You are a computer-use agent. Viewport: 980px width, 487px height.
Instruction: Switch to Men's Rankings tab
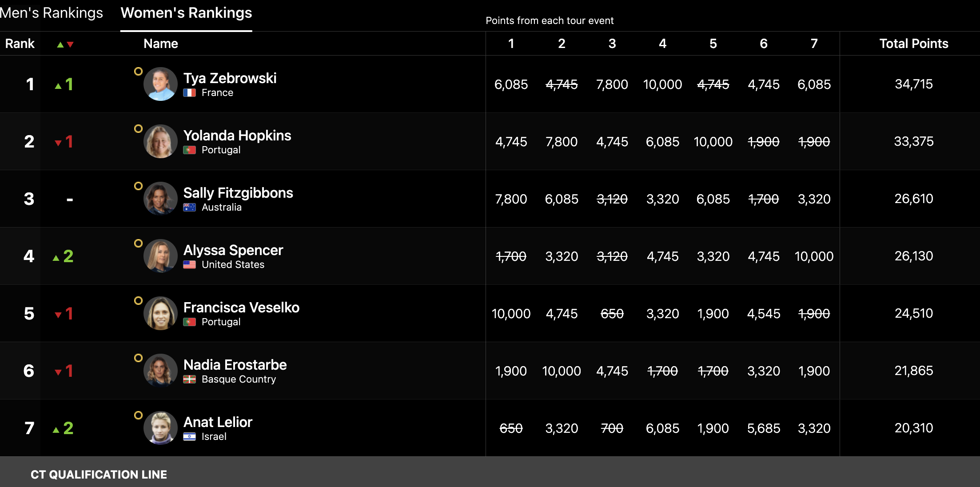51,13
